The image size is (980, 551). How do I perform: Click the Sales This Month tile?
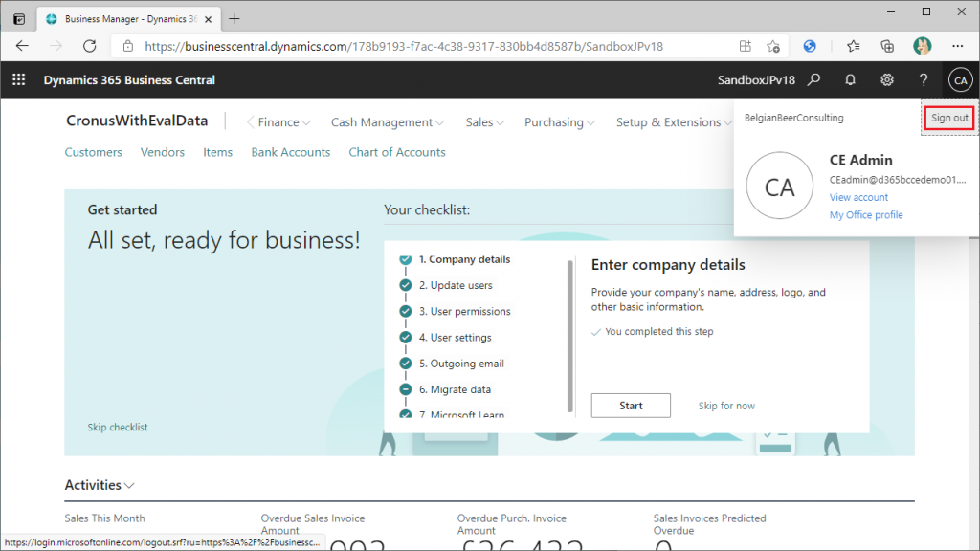[104, 518]
